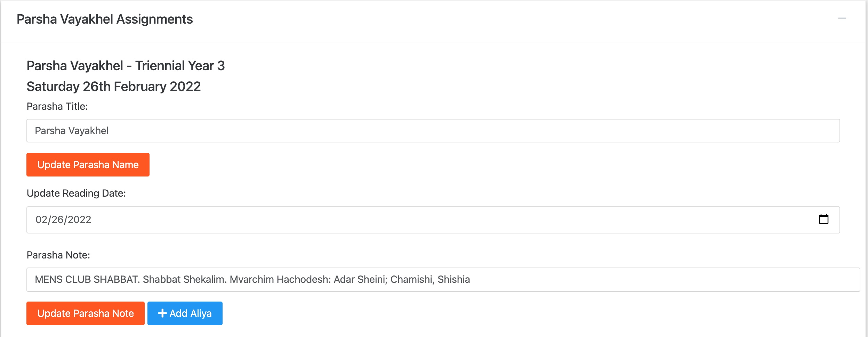Click the Update Parasha Note button
The width and height of the screenshot is (868, 337).
(86, 313)
